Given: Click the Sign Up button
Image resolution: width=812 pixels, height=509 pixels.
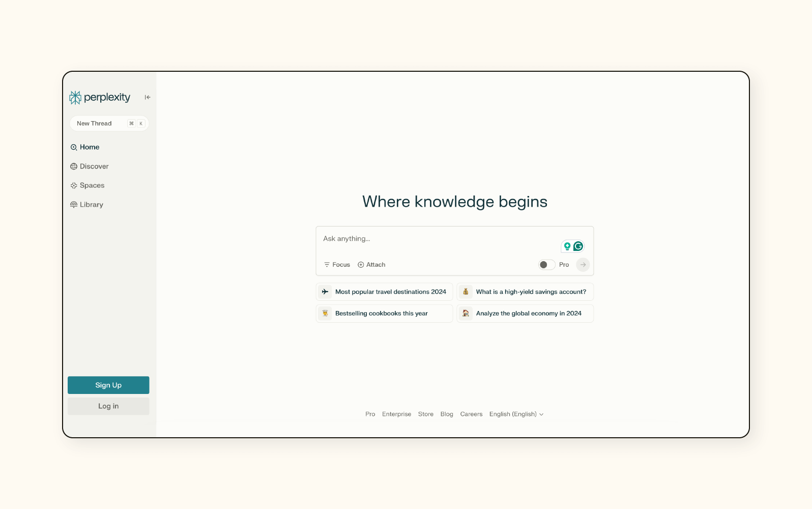Looking at the screenshot, I should (x=108, y=385).
